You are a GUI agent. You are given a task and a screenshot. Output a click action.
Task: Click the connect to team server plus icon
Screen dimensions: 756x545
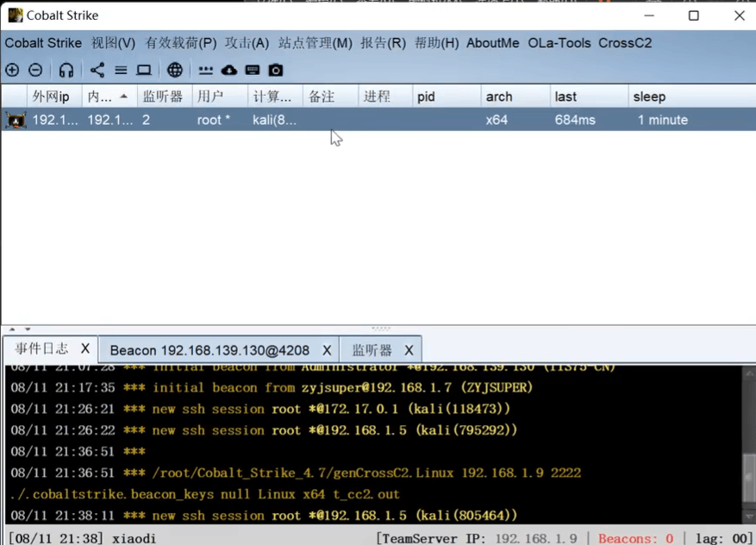pos(12,70)
